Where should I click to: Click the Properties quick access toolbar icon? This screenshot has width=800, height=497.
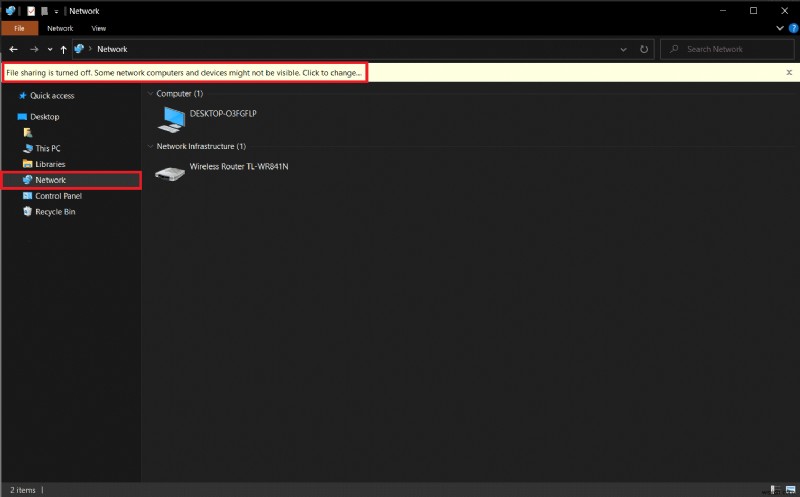coord(31,11)
